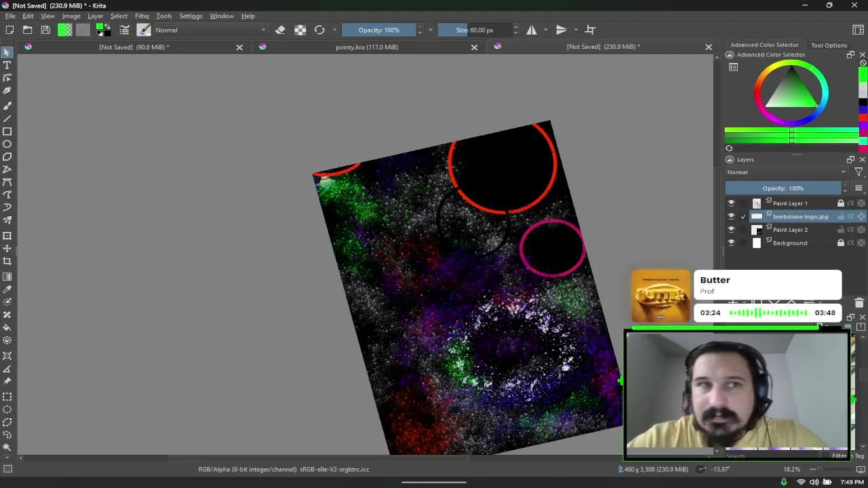Open the Settings menu
The width and height of the screenshot is (868, 488).
(191, 16)
